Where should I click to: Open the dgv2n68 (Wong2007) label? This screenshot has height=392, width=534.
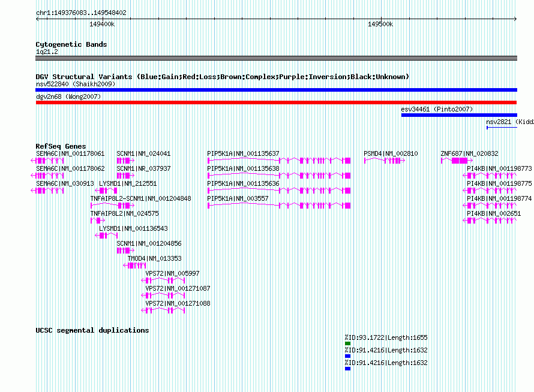tap(68, 97)
